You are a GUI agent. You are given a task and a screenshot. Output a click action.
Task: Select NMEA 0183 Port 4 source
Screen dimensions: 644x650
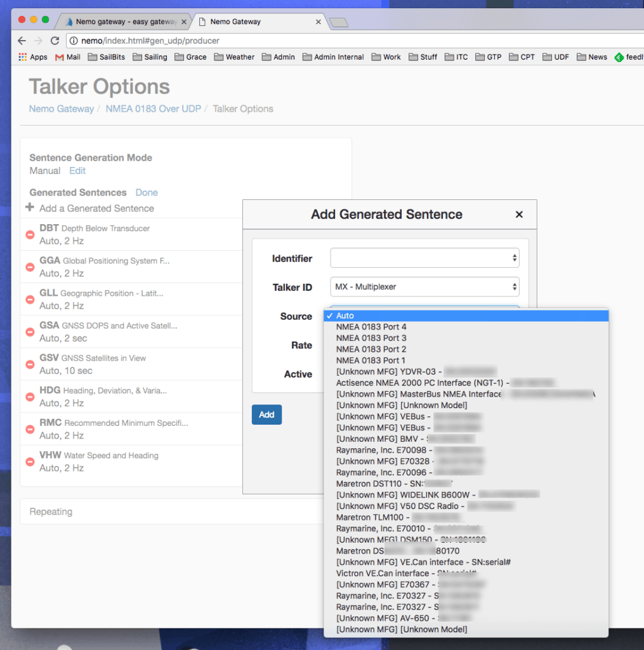(466, 327)
